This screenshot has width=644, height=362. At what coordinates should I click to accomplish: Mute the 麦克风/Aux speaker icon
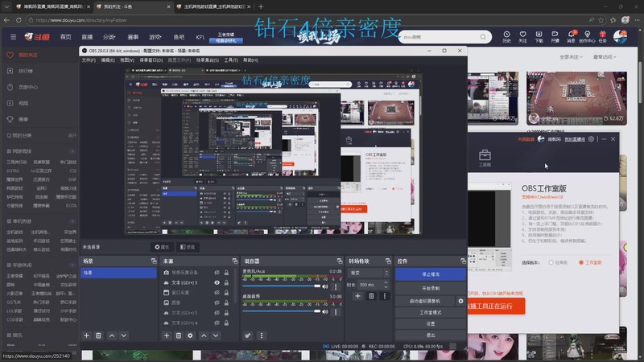325,286
